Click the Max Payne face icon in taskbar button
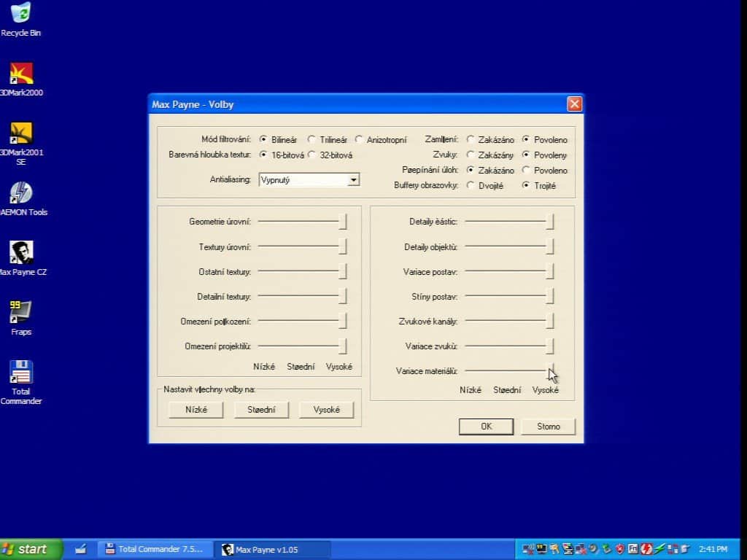The image size is (747, 560). point(228,550)
